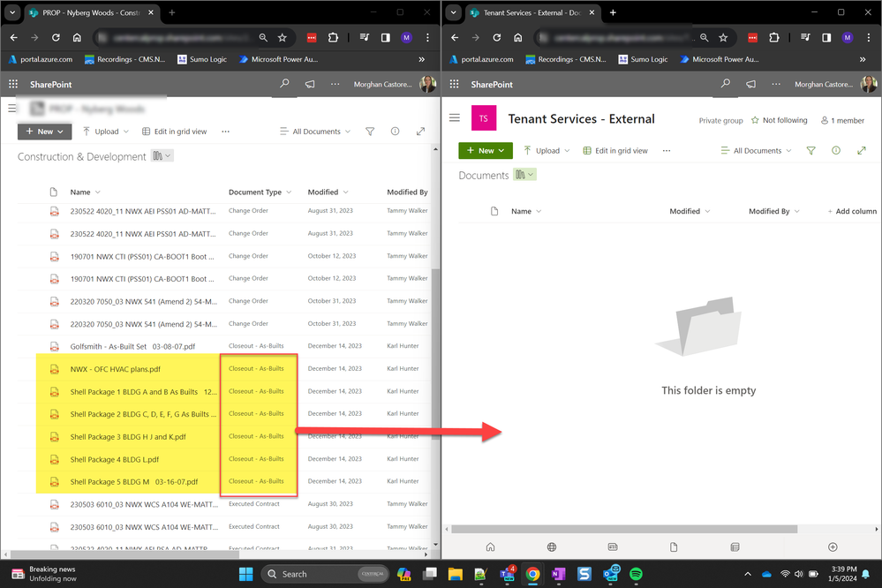Click Edit in grid view in Tenant Services

point(615,150)
